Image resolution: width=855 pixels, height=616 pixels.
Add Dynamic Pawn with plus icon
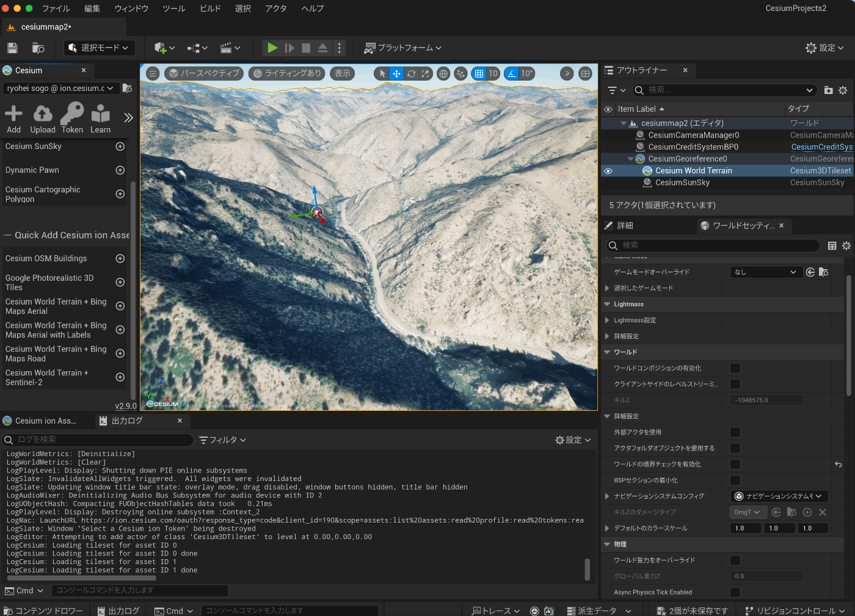(x=120, y=170)
